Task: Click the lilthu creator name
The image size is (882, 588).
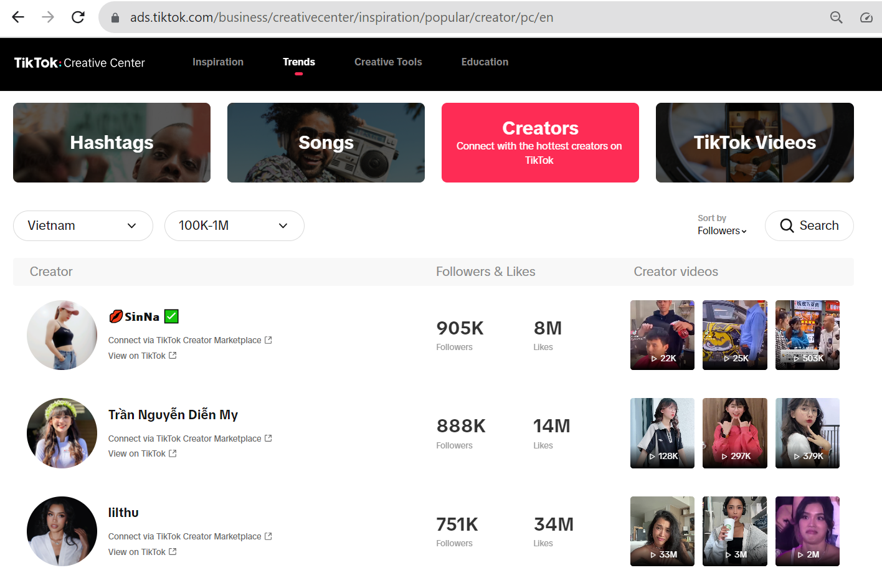Action: pos(123,513)
